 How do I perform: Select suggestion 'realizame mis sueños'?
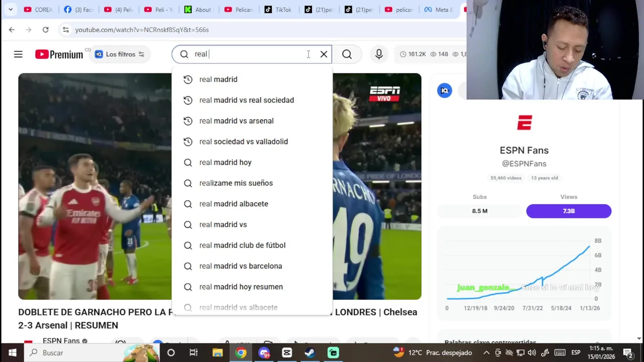252,183
